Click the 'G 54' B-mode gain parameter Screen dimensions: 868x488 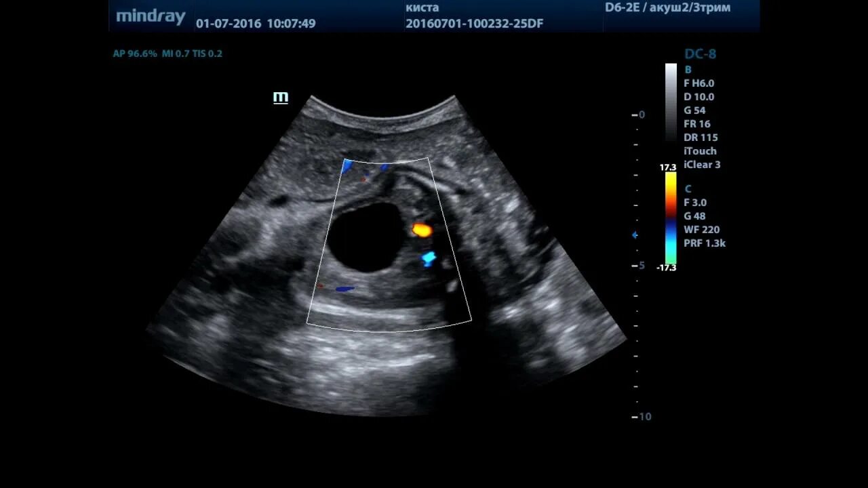point(695,110)
